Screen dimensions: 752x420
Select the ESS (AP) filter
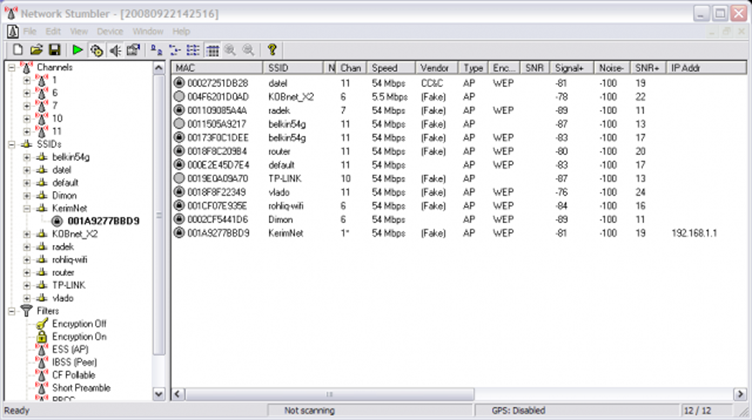click(x=70, y=350)
